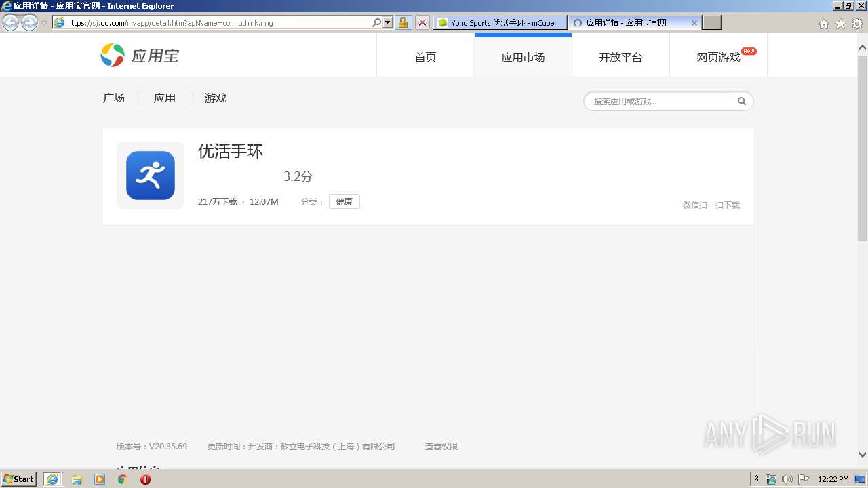Select the 应用 sub-navigation link
The width and height of the screenshot is (868, 488).
165,98
